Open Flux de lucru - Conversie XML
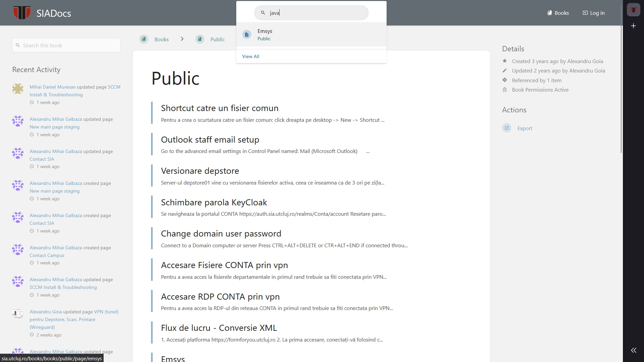The image size is (644, 362). click(219, 328)
